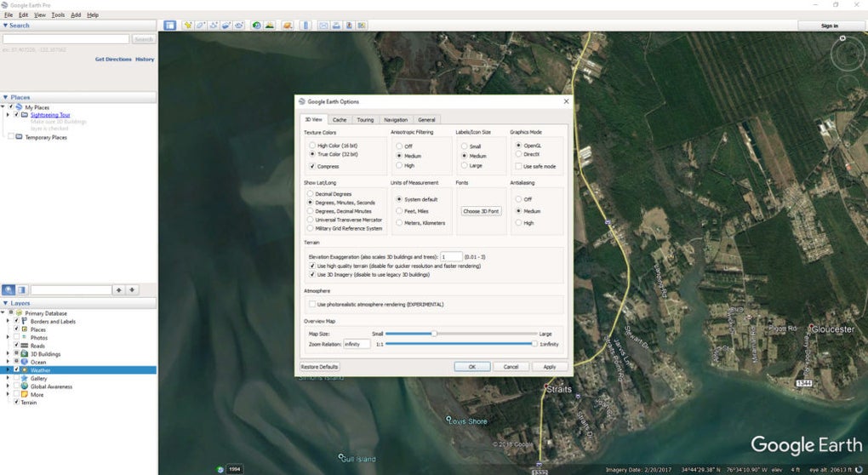Screen dimensions: 868x475
Task: Open the Tools menu
Action: pyautogui.click(x=58, y=15)
